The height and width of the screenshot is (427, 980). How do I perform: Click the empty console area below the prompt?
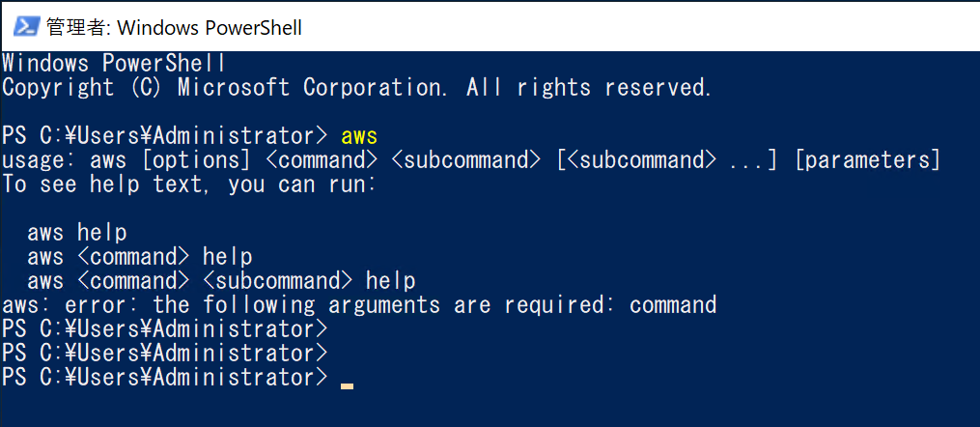490,410
